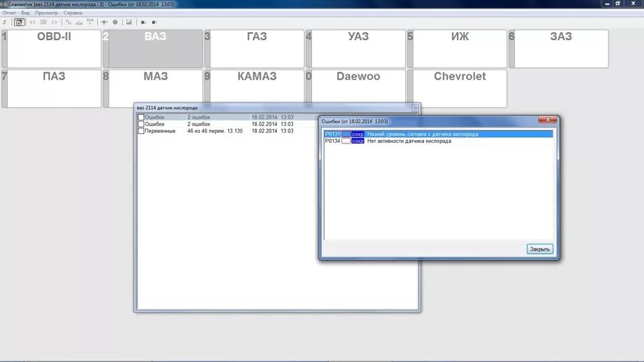Select the sine wave graph icon
This screenshot has height=362, width=644.
pyautogui.click(x=68, y=22)
